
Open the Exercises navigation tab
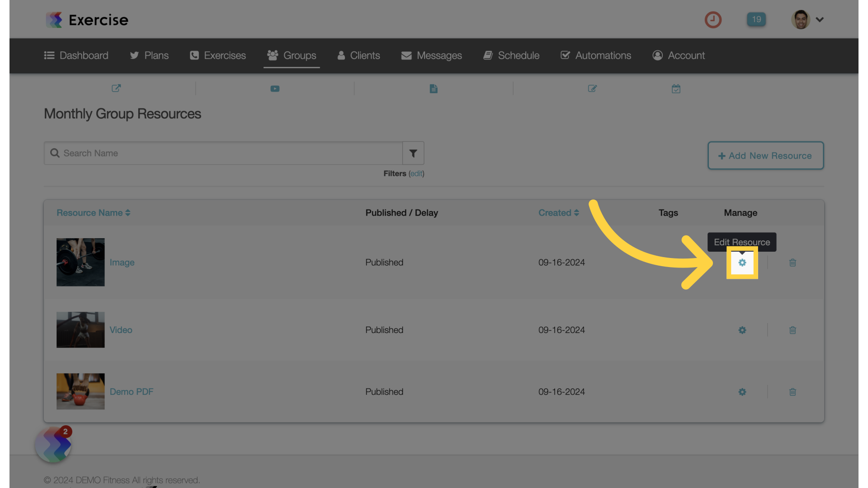[x=217, y=56]
